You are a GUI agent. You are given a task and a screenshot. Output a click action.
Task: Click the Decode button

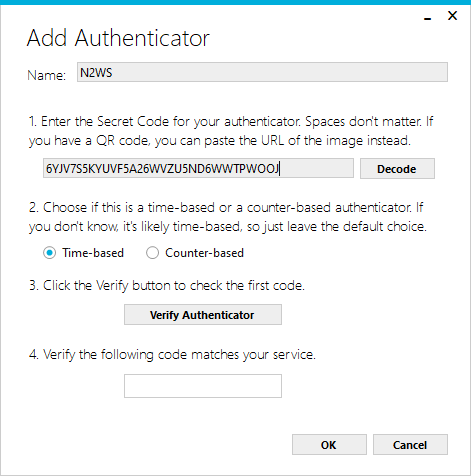(x=397, y=169)
